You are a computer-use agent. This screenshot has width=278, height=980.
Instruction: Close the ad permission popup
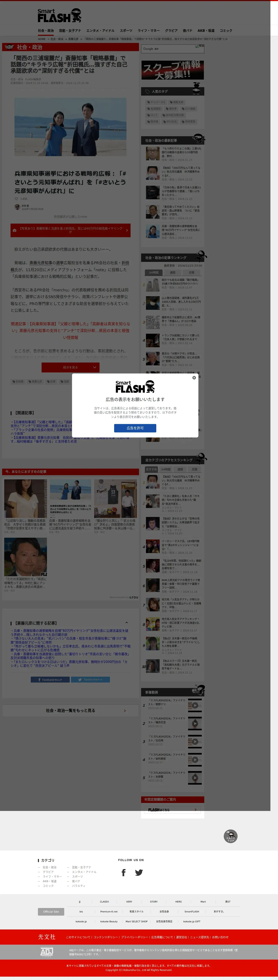[194, 377]
